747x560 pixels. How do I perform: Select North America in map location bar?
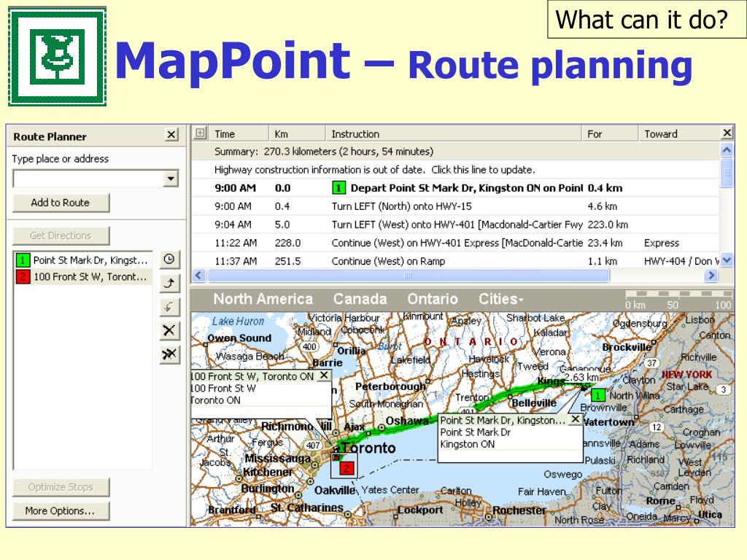263,299
